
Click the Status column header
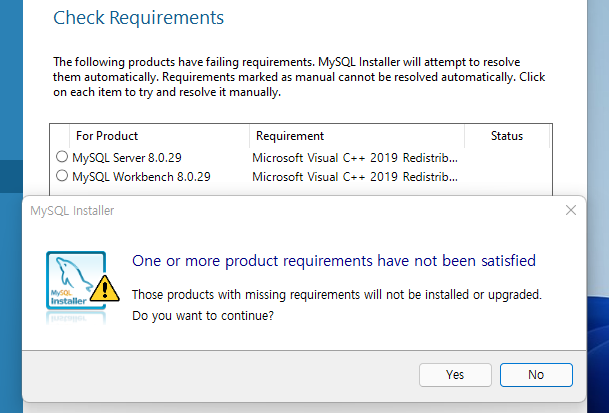point(506,136)
